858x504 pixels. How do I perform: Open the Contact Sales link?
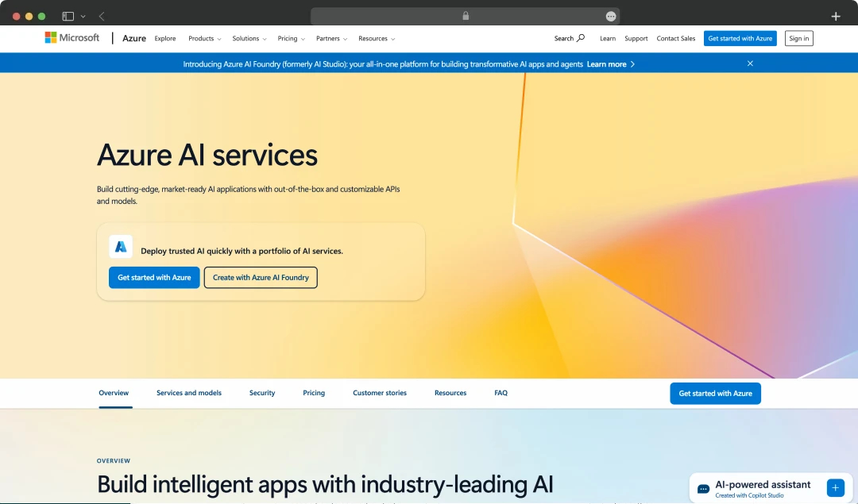tap(676, 38)
